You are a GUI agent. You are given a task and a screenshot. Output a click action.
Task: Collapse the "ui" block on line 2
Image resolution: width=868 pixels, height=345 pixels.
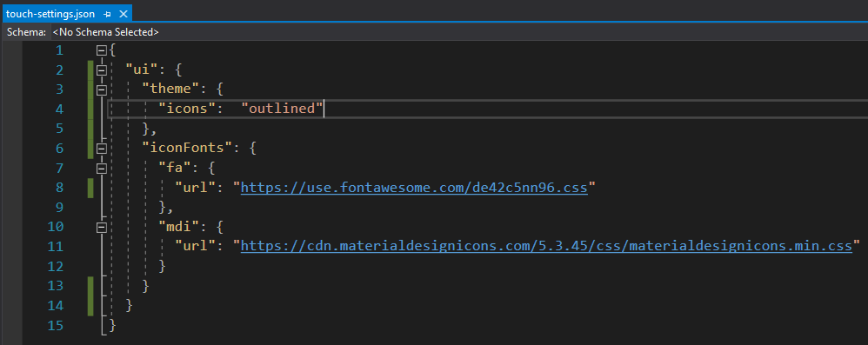tap(101, 70)
